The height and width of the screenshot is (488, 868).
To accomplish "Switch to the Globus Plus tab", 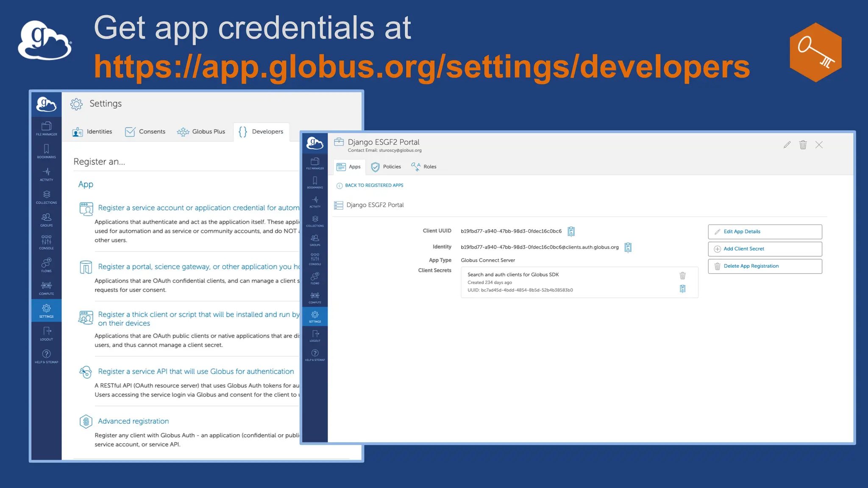I will pos(201,132).
